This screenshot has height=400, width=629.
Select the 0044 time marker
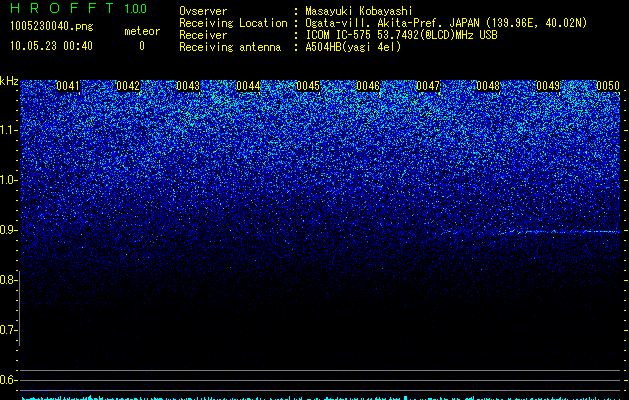(x=248, y=86)
